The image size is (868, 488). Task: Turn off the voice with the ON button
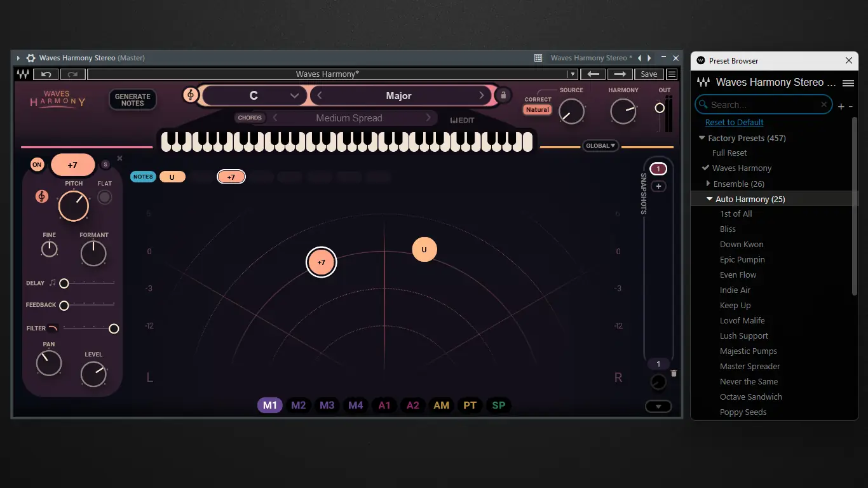[37, 165]
